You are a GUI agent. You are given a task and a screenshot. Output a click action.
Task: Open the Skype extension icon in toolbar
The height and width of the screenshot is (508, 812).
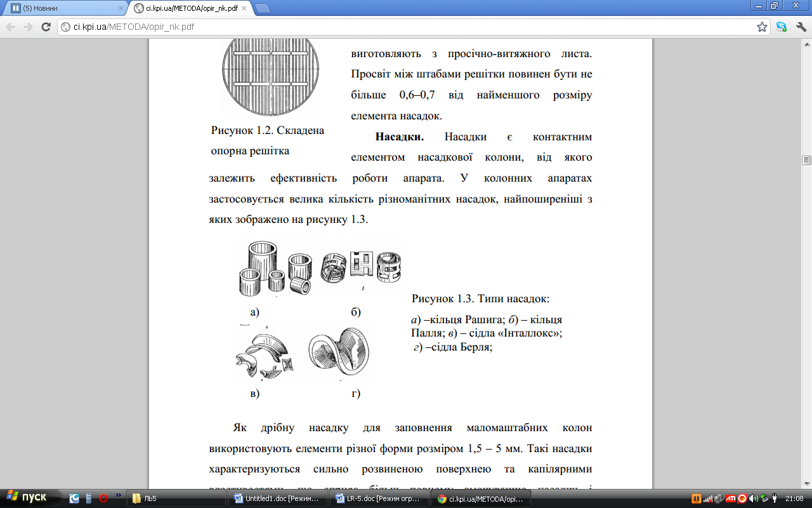click(782, 27)
